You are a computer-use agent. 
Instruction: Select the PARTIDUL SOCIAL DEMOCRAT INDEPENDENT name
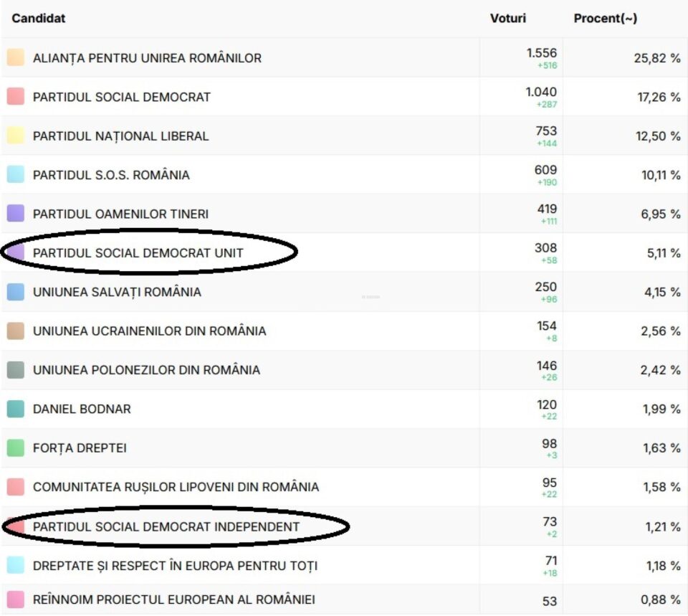click(166, 527)
